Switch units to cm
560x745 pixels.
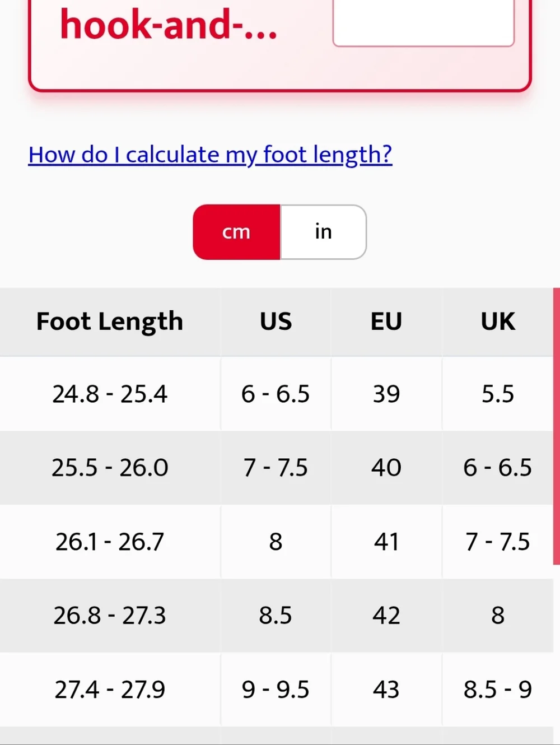(236, 232)
